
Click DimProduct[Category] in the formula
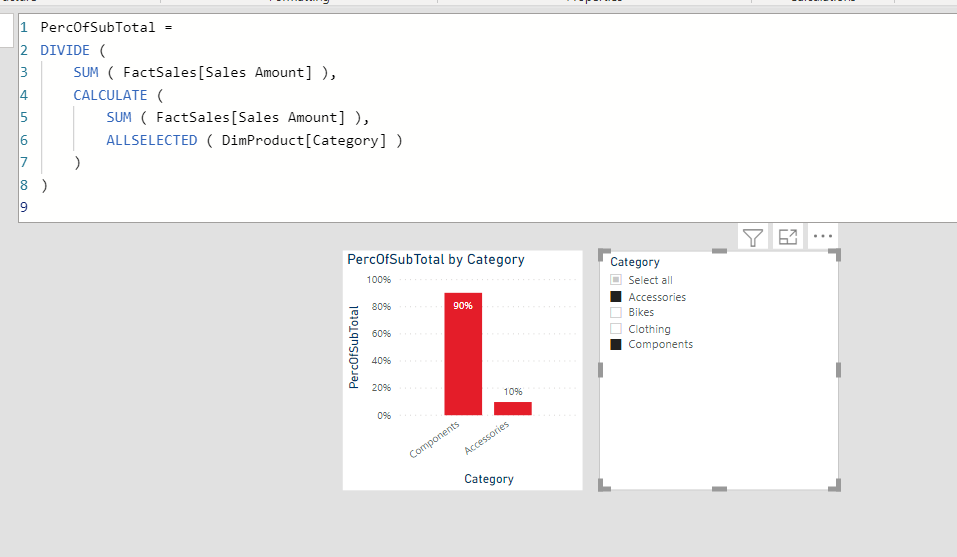tap(304, 140)
